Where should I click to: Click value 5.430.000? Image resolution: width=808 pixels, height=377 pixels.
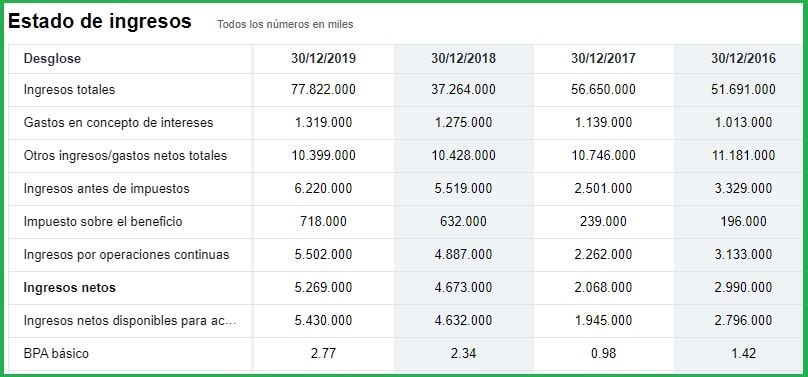pyautogui.click(x=323, y=320)
